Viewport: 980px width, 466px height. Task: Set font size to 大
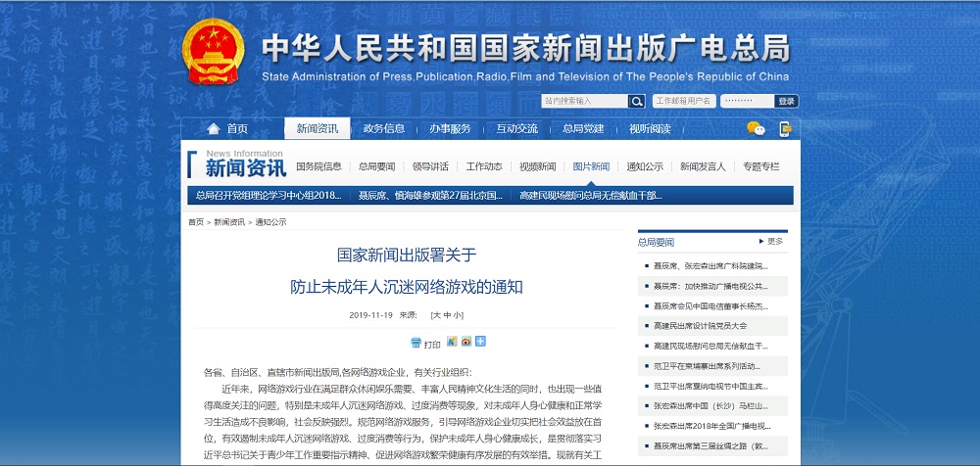click(x=435, y=315)
